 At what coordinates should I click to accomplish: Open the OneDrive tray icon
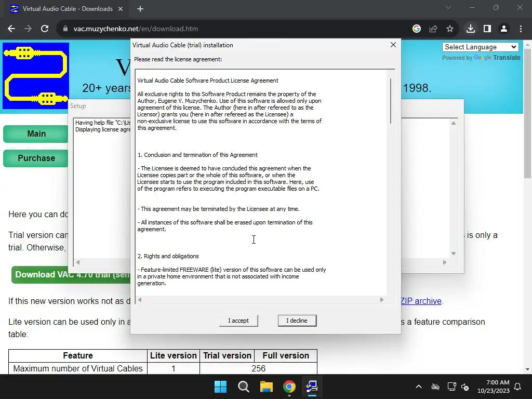tap(435, 387)
